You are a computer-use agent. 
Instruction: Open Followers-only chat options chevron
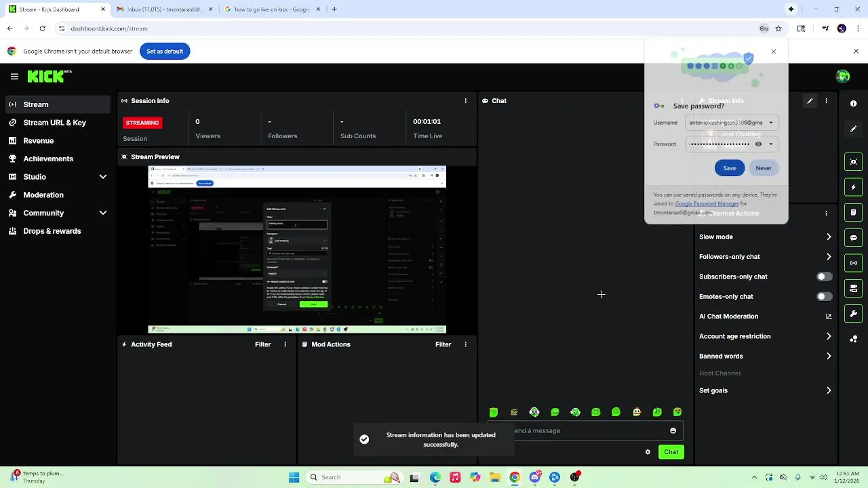(829, 257)
